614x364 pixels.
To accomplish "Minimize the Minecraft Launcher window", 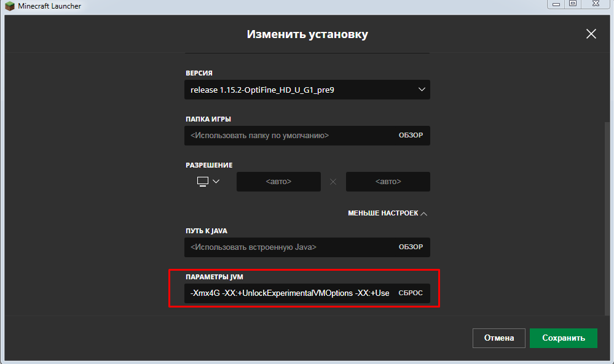I will (x=556, y=4).
